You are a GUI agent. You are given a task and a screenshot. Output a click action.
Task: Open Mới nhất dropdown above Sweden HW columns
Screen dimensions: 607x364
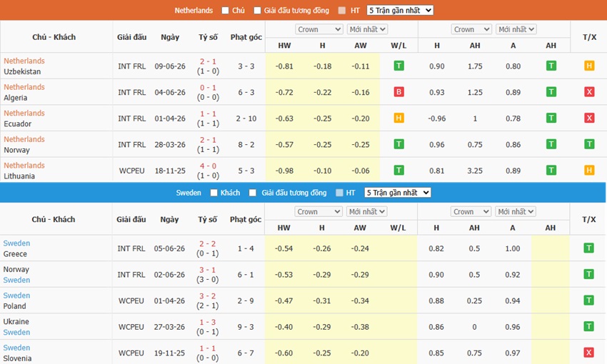(366, 211)
